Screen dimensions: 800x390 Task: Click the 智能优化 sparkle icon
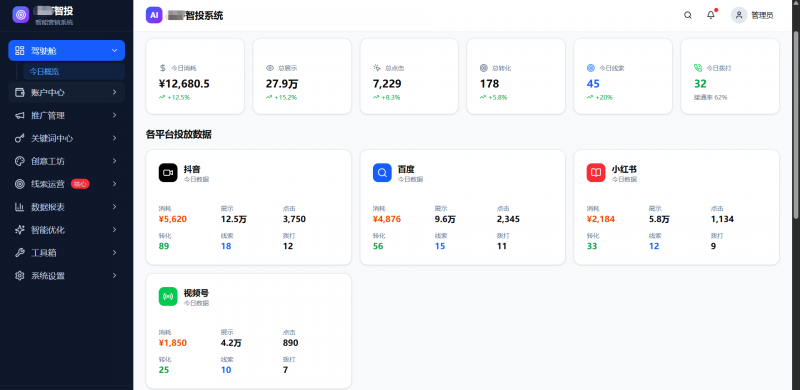[x=20, y=230]
